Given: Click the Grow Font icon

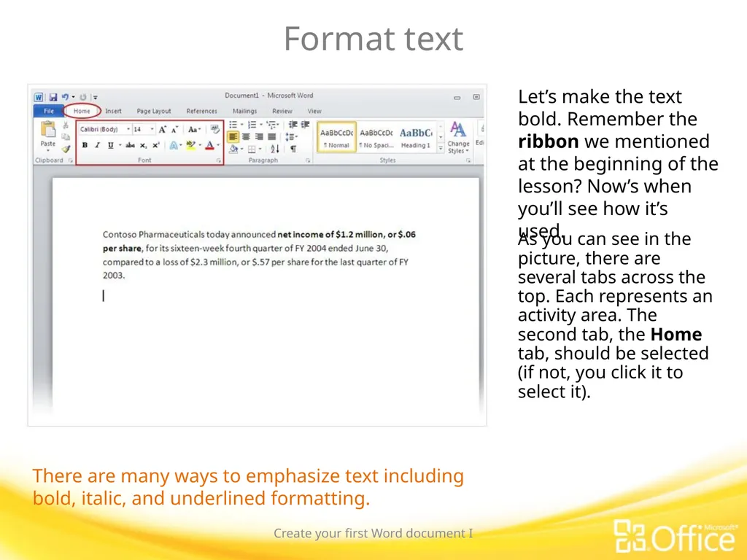Looking at the screenshot, I should pos(163,130).
